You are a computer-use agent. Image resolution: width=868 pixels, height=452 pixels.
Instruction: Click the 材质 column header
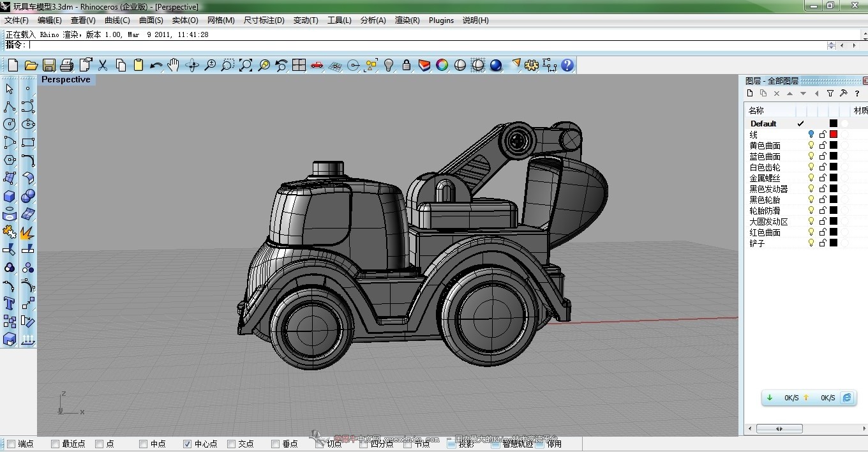tap(860, 111)
